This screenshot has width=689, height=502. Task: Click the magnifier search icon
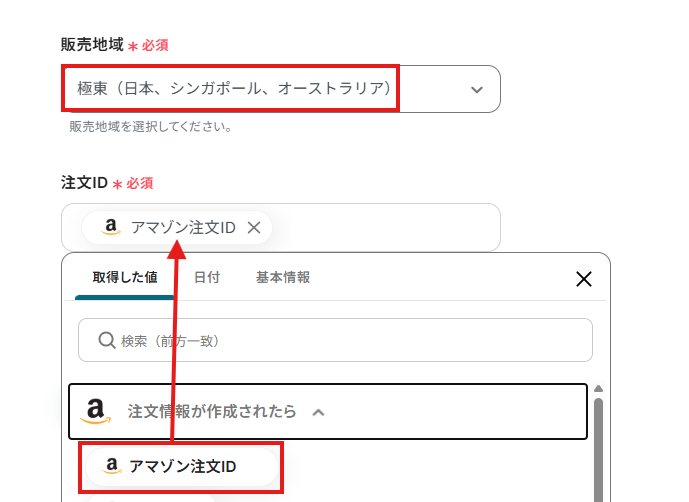point(107,341)
